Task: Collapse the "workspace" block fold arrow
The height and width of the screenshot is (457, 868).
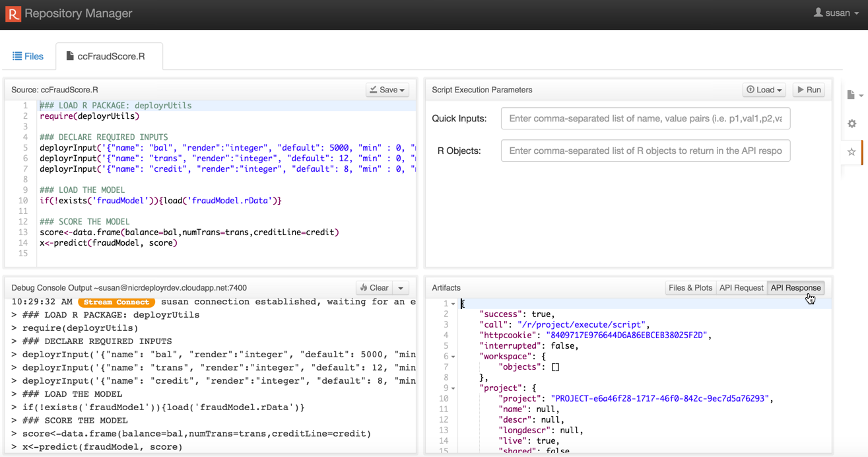Action: pos(453,357)
